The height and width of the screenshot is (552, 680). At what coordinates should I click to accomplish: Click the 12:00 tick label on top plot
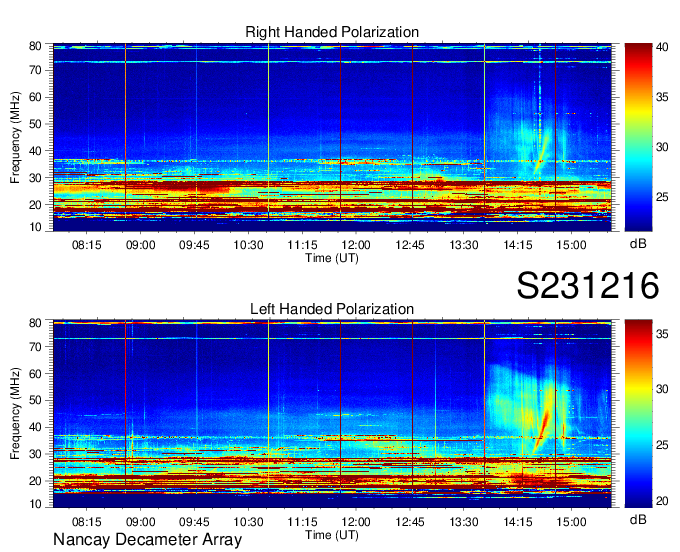coord(356,245)
